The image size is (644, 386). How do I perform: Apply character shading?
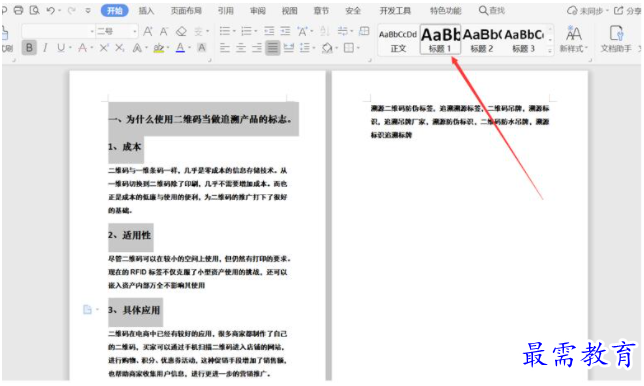202,48
